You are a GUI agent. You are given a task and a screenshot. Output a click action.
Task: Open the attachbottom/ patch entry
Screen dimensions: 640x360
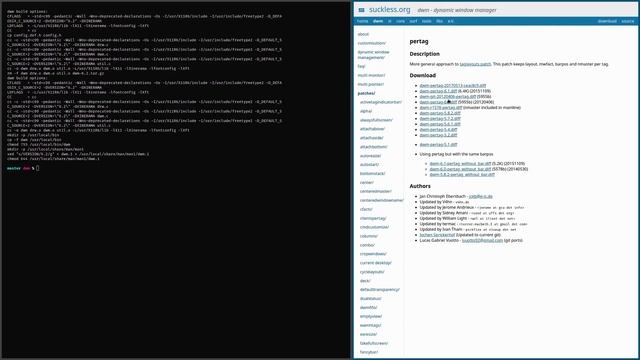(374, 147)
